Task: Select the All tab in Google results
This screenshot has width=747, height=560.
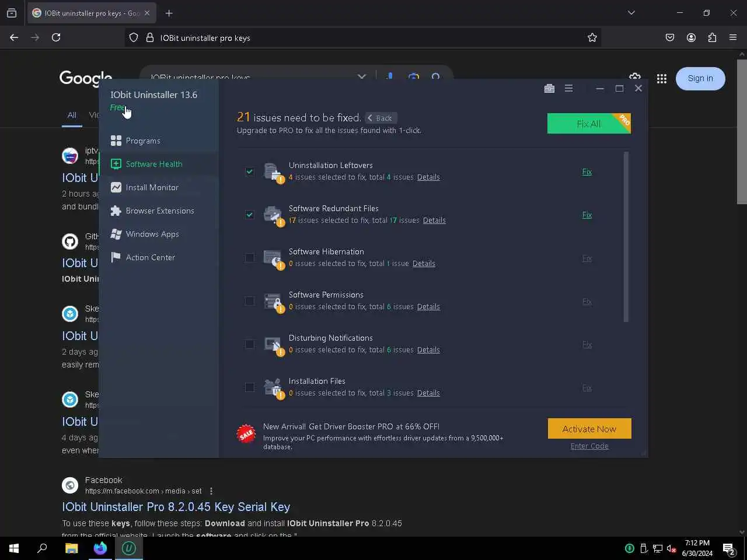Action: click(x=72, y=116)
